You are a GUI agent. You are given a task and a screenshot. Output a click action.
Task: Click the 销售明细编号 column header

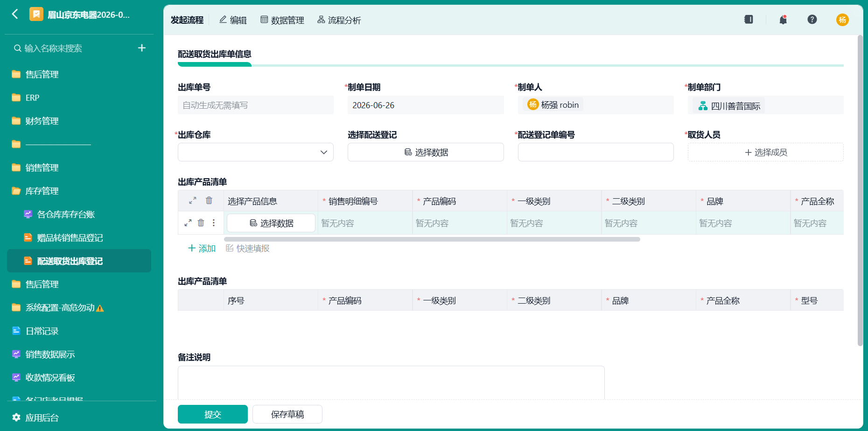[365, 201]
